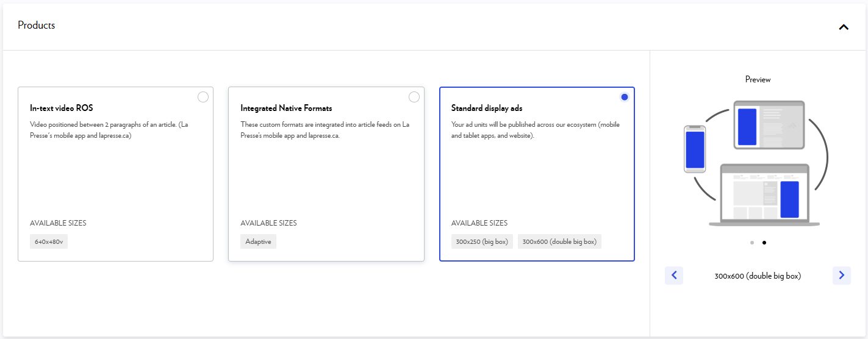
Task: Click the Adaptive size tag
Action: click(258, 241)
